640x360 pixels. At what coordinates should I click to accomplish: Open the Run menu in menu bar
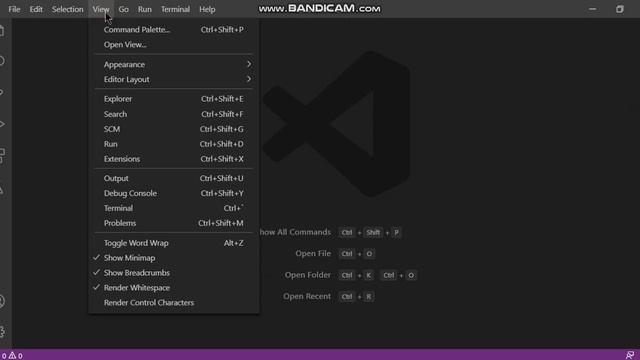pyautogui.click(x=144, y=9)
